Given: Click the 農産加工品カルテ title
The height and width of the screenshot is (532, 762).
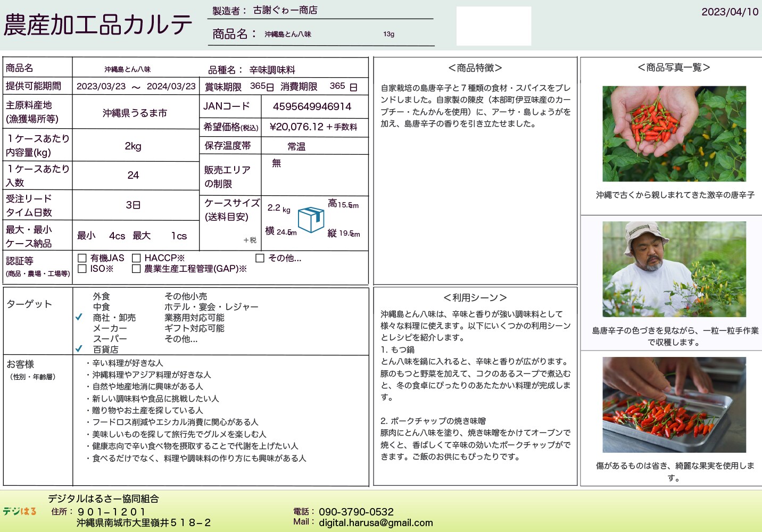Looking at the screenshot, I should click(x=98, y=25).
